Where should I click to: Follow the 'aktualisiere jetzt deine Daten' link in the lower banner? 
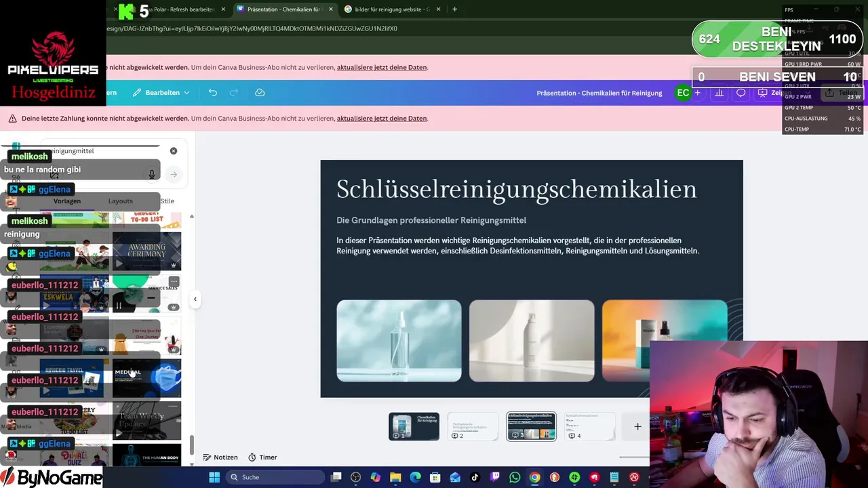[382, 119]
